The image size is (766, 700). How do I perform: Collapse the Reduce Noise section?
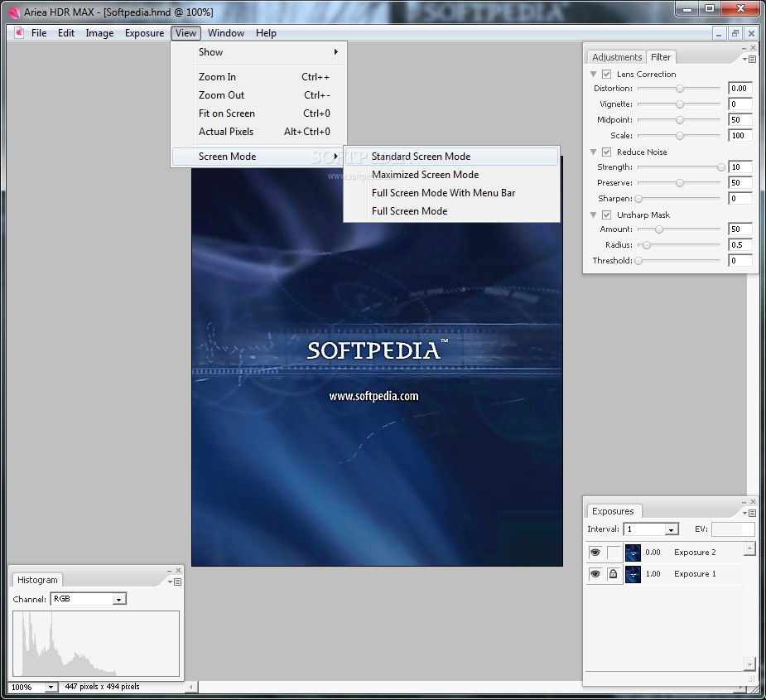click(x=593, y=152)
